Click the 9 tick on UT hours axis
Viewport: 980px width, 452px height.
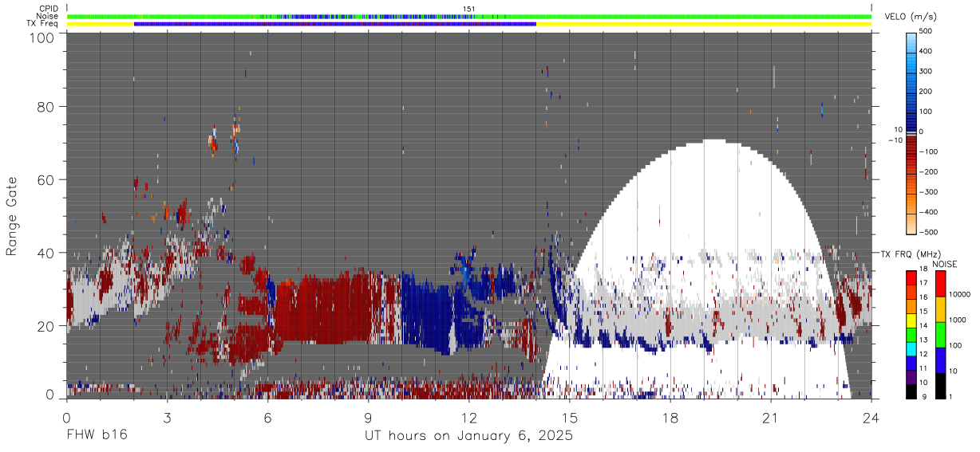pos(369,418)
